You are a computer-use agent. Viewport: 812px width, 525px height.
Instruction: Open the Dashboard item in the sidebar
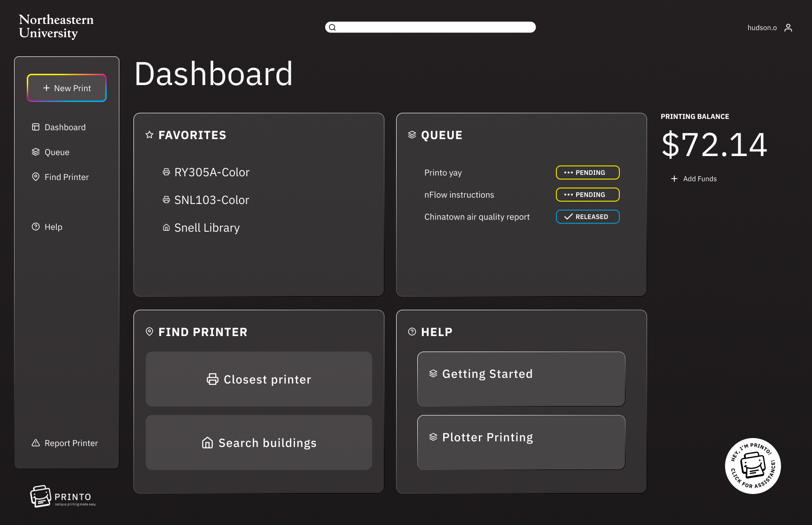tap(65, 127)
